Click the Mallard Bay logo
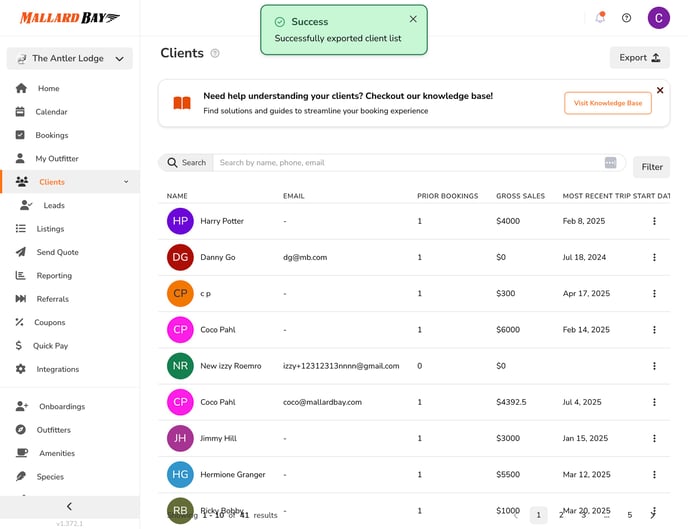This screenshot has height=529, width=688. (x=70, y=18)
